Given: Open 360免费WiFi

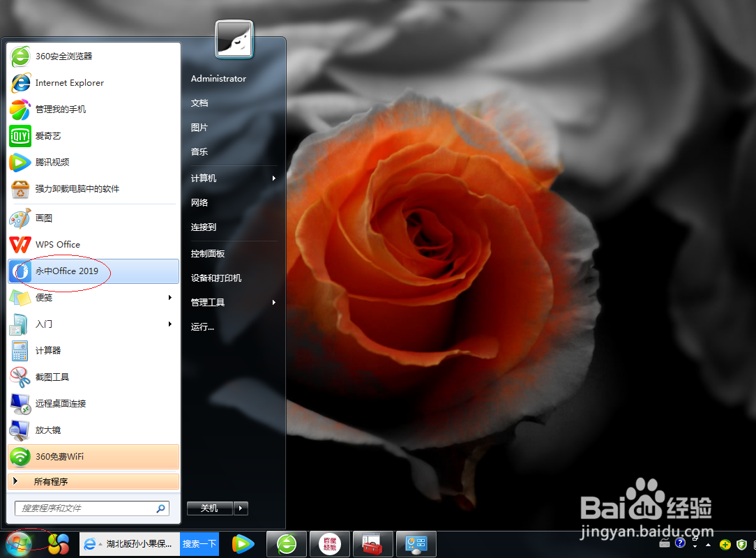Looking at the screenshot, I should click(x=93, y=457).
